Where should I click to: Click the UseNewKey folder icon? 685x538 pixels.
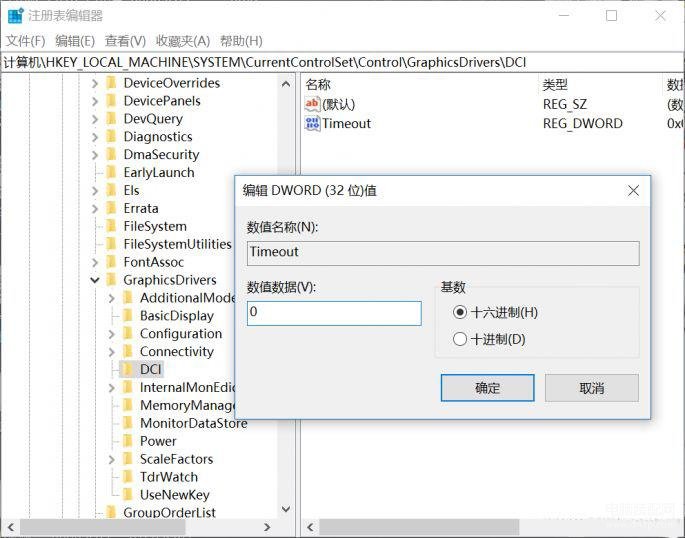click(x=128, y=495)
